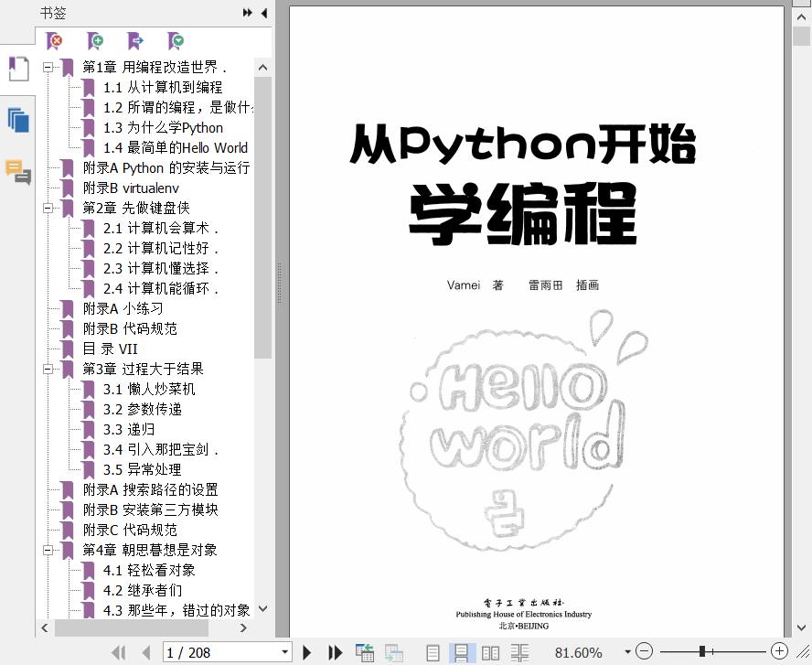Select bookmark 附录B 安装第三方模块
The image size is (812, 665).
pyautogui.click(x=150, y=510)
